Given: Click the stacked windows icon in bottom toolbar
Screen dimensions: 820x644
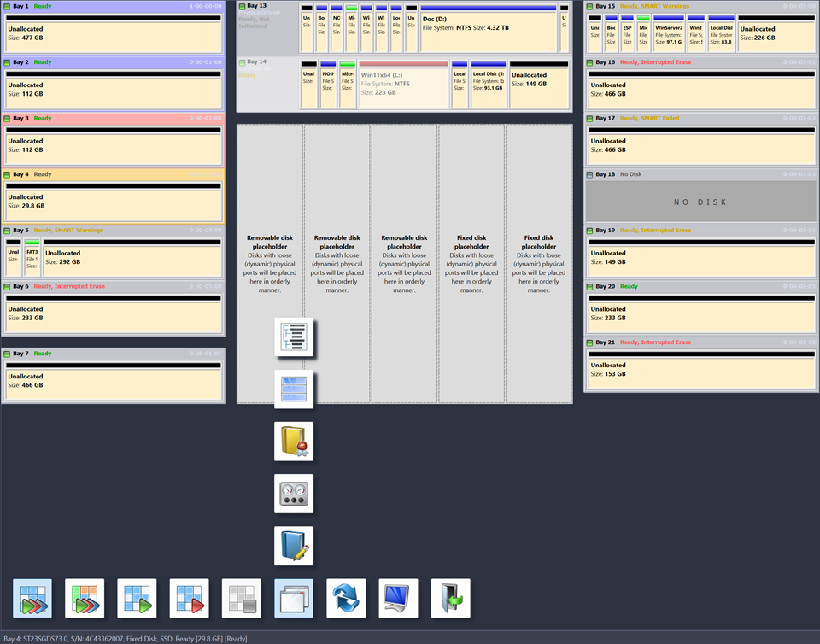Looking at the screenshot, I should coord(293,598).
